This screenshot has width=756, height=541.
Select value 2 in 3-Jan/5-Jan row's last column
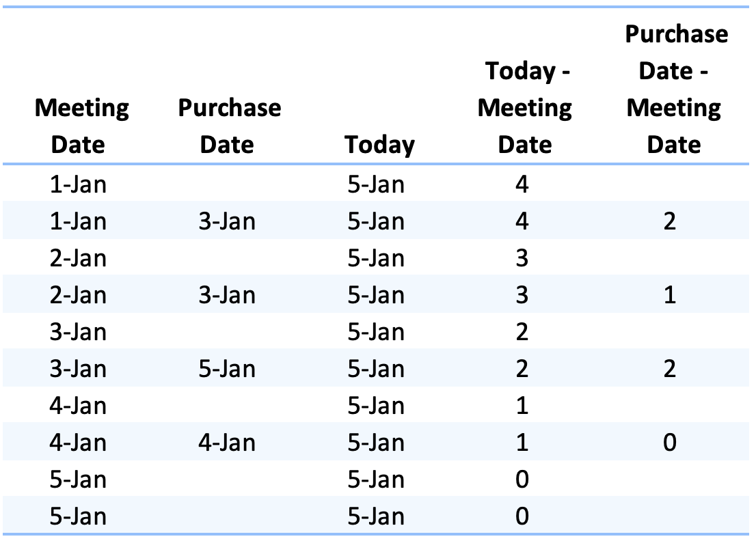click(x=670, y=369)
